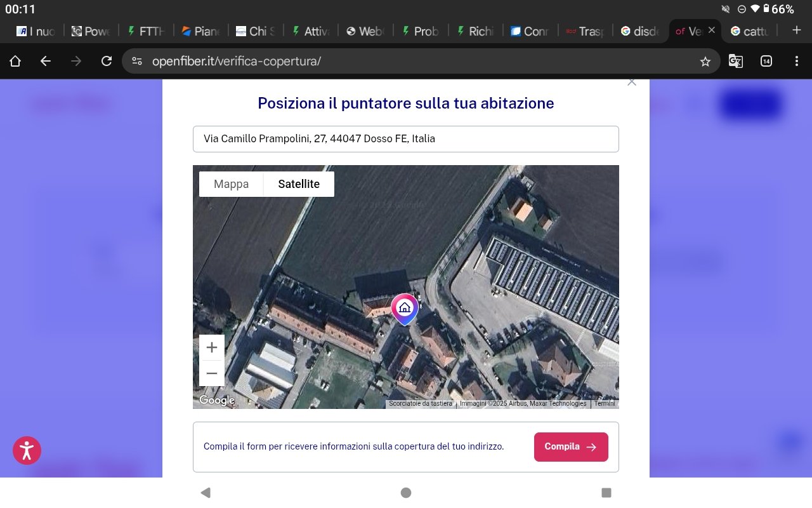The image size is (812, 508).
Task: Move the house location pin on the map
Action: click(404, 309)
